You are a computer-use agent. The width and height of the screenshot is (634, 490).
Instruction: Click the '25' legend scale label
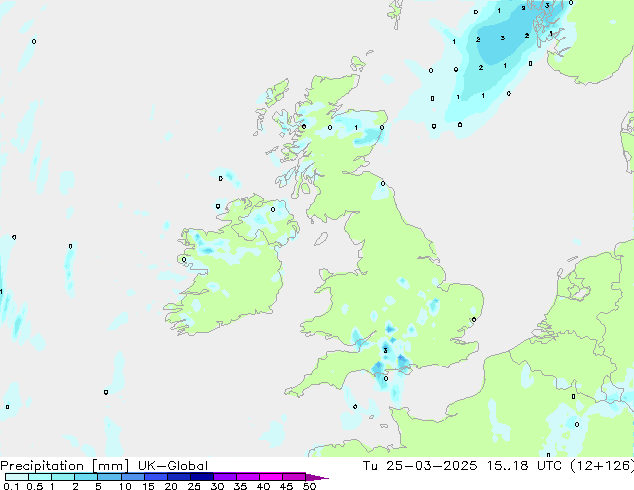[x=194, y=486]
